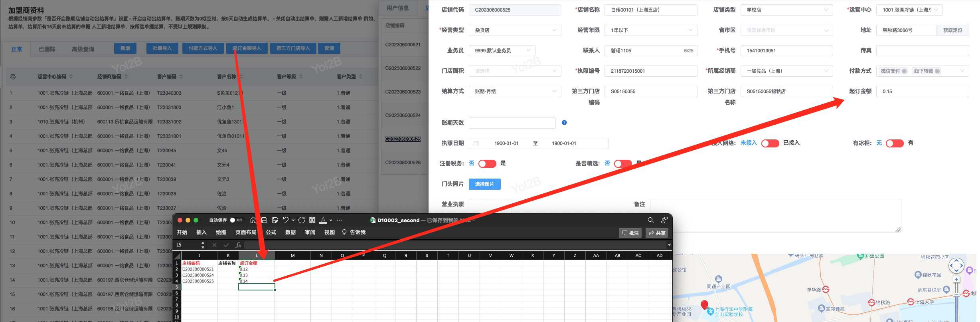
Task: Sort by 经销商编码 column
Action: [126, 77]
